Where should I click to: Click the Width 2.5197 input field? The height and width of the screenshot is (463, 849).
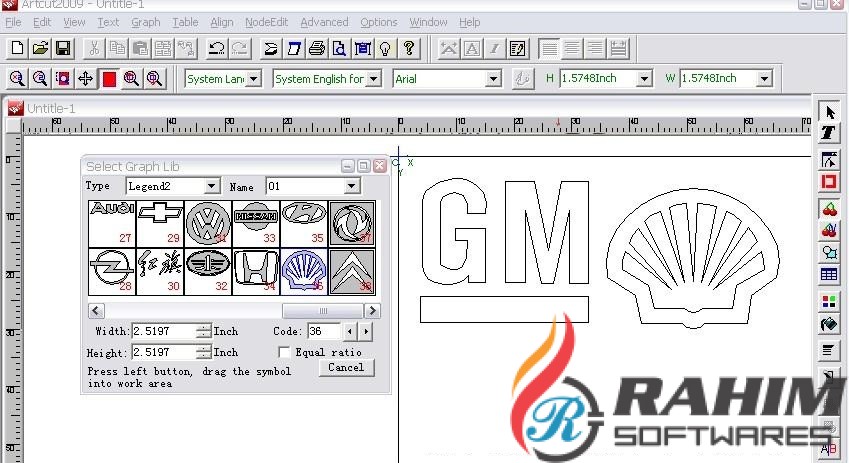coord(164,331)
